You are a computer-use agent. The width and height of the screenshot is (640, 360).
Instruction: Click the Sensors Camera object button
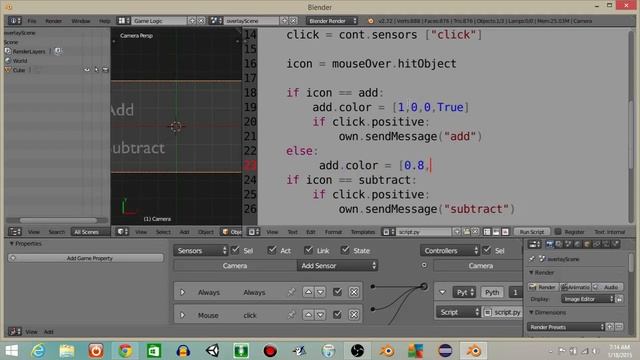coord(235,266)
